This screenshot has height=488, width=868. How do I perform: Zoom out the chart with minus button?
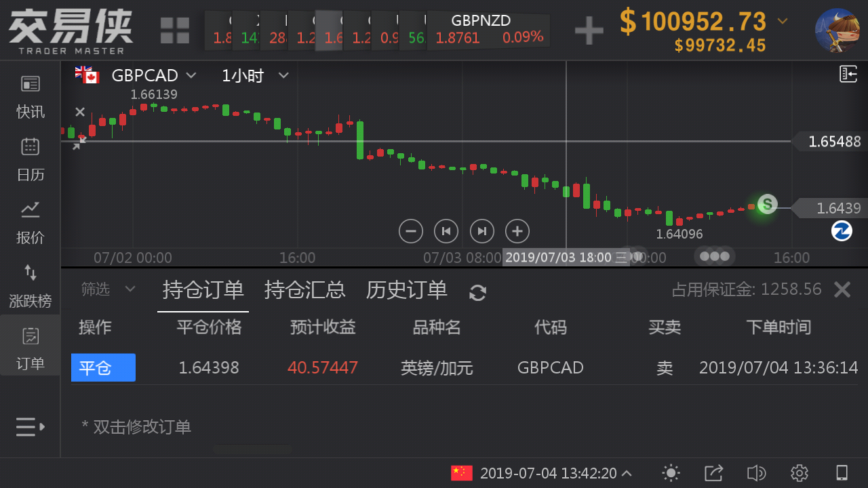410,231
